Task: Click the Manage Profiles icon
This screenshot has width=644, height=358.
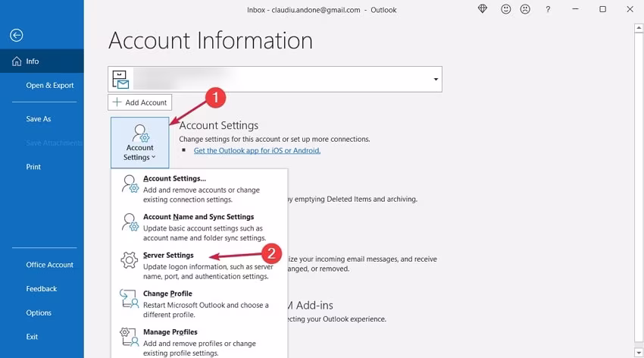Action: tap(129, 337)
